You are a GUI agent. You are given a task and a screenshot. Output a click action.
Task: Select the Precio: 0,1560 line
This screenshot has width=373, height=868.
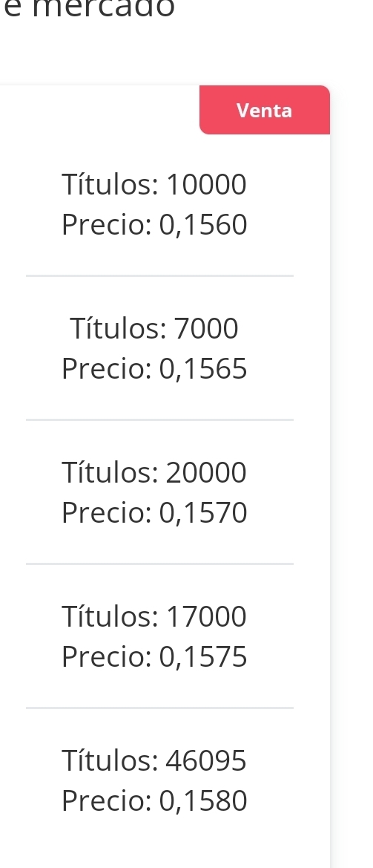click(x=154, y=225)
